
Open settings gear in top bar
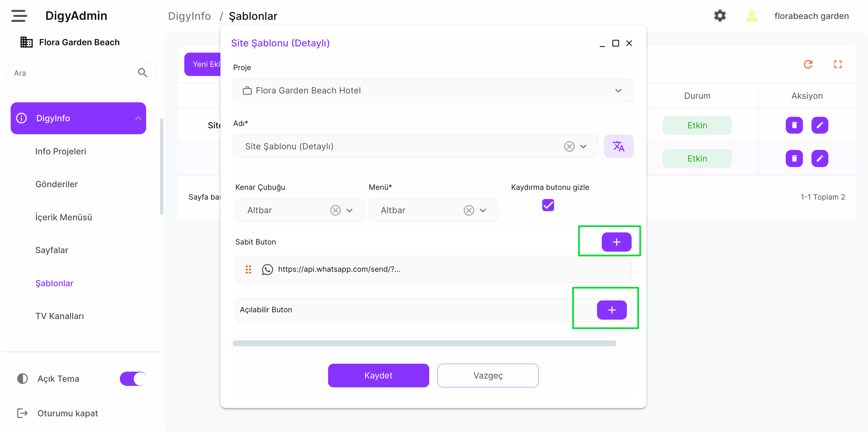pos(720,16)
